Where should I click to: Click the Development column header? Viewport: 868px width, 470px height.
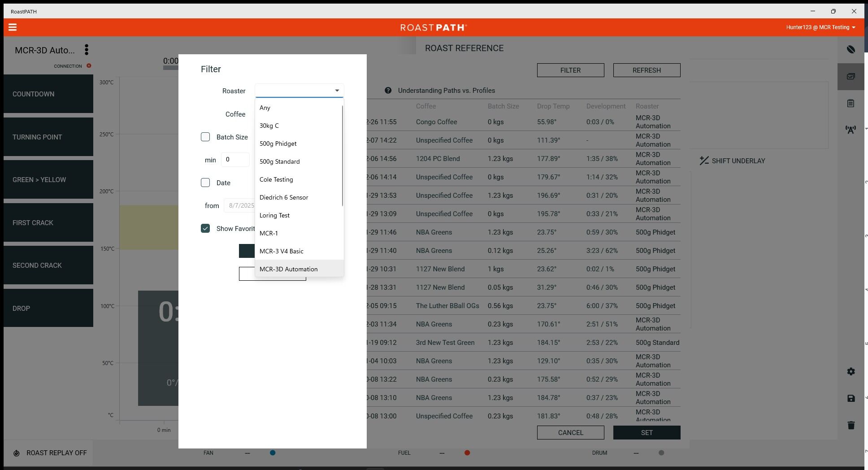[606, 106]
